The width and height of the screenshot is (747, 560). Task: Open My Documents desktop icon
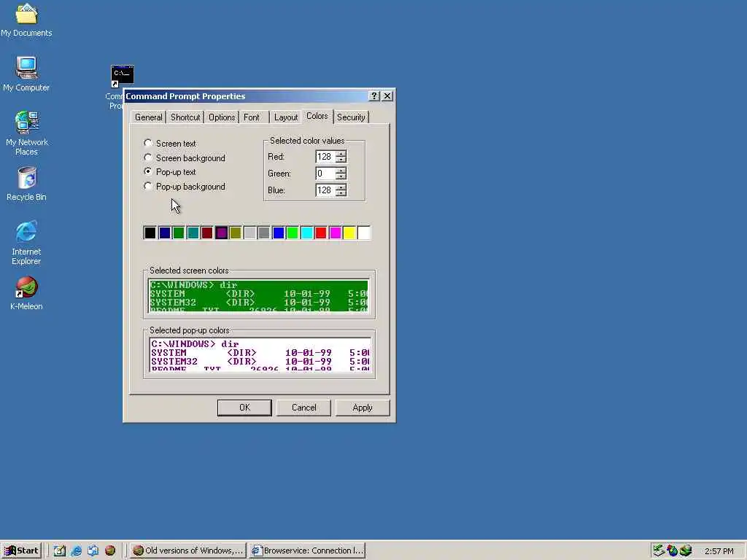tap(26, 20)
